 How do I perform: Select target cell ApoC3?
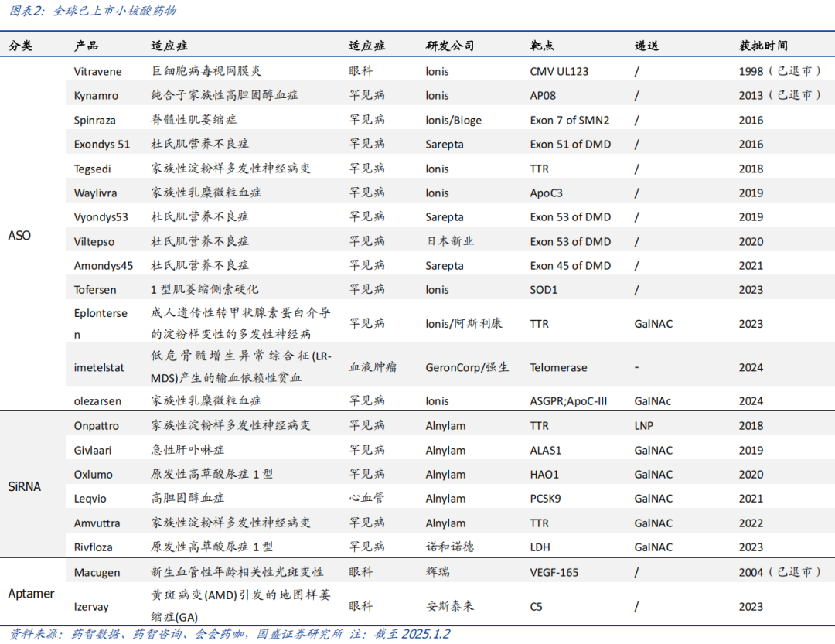(x=546, y=193)
